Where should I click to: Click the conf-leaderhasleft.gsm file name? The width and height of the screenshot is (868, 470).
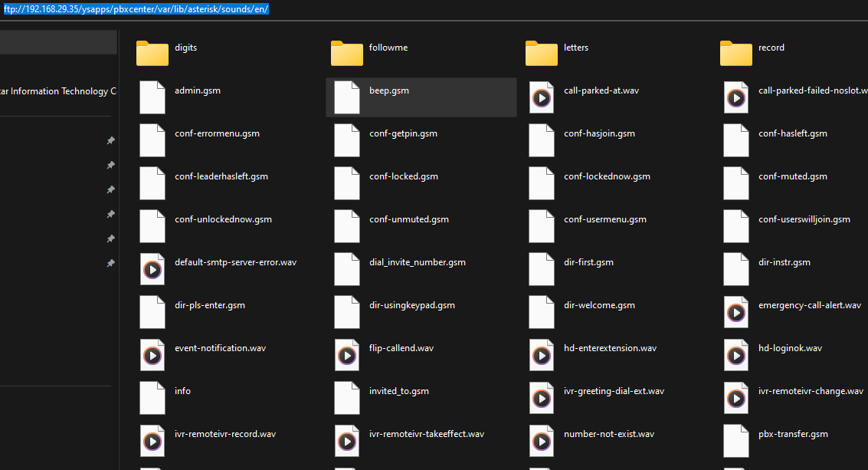221,176
